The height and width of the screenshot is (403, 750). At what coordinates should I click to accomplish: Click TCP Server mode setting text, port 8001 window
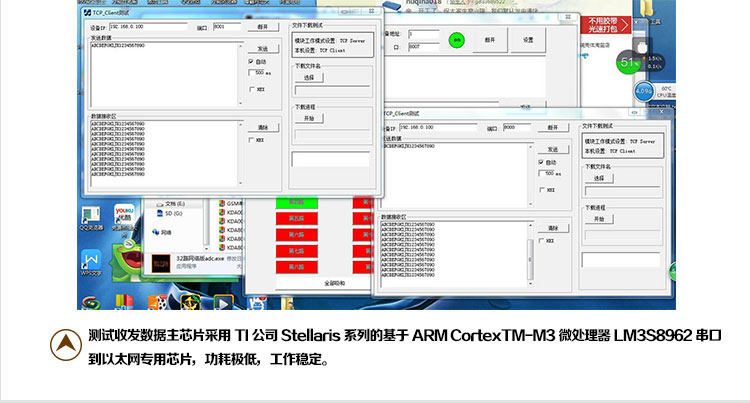[x=330, y=41]
